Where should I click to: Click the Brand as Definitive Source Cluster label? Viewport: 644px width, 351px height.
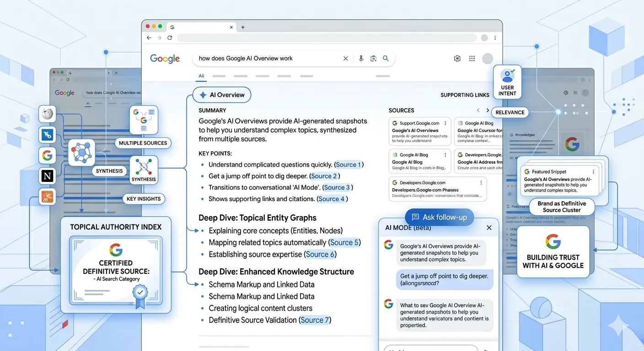click(x=562, y=207)
